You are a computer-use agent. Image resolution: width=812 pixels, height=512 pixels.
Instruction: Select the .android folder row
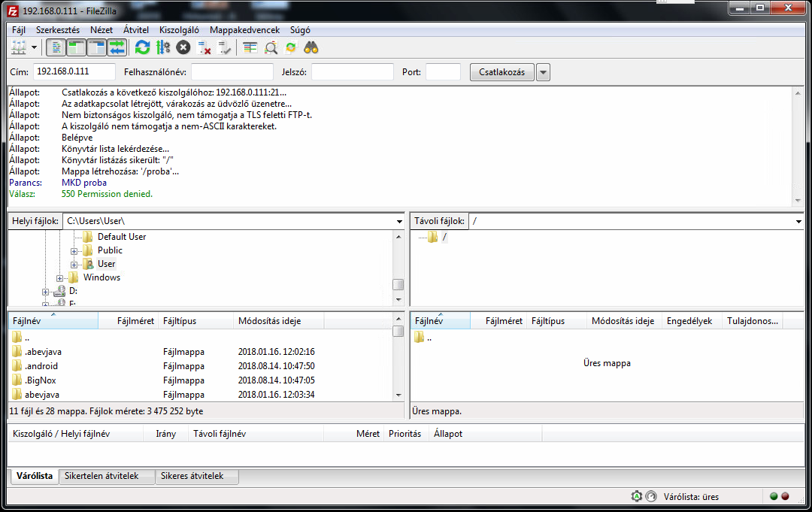tap(201, 366)
